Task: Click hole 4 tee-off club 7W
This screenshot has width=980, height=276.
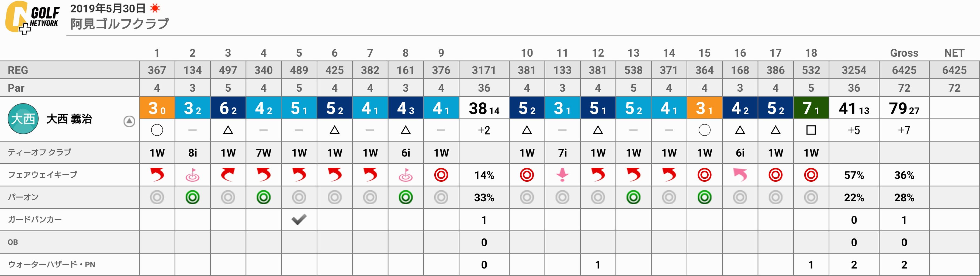Action: coord(264,153)
